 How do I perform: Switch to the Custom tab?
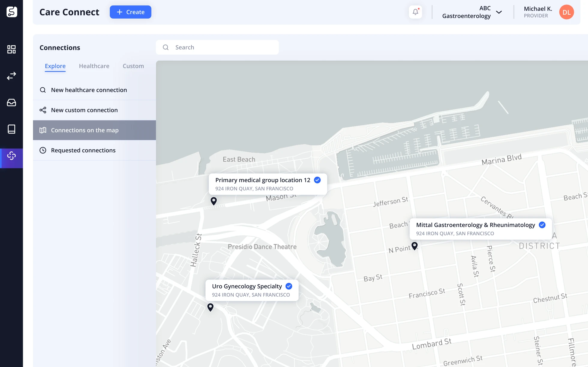pos(133,66)
